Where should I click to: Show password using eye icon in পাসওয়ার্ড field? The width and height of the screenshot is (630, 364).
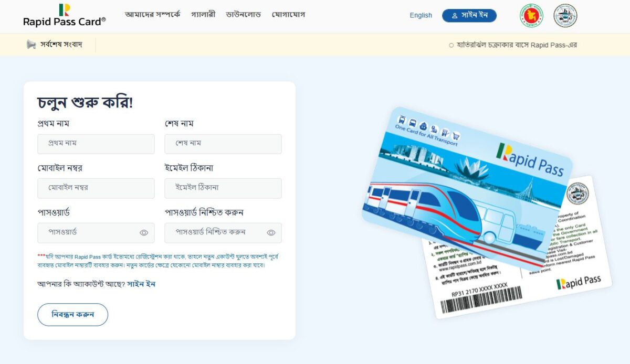pyautogui.click(x=144, y=233)
